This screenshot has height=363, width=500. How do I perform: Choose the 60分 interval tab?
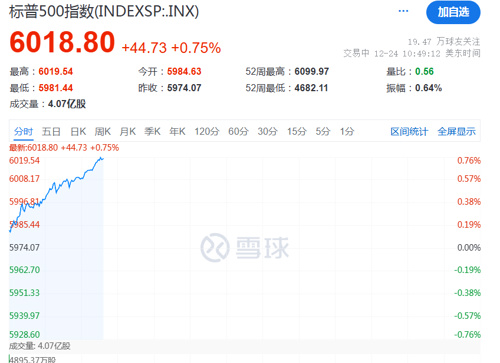click(x=238, y=131)
